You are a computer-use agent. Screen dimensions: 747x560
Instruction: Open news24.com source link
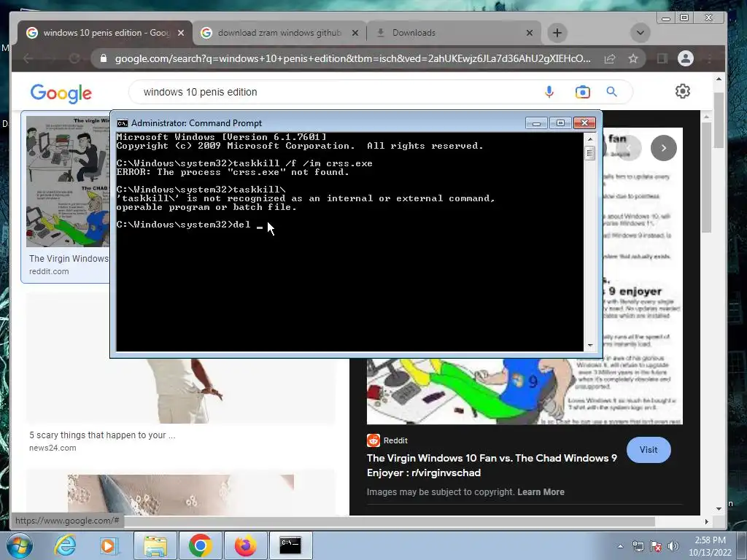(53, 448)
